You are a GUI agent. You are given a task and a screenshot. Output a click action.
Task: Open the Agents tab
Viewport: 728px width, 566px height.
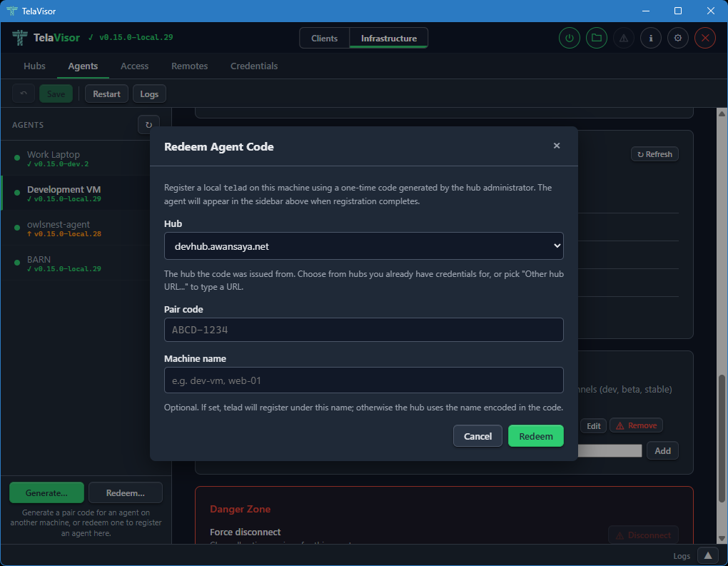[x=83, y=66]
